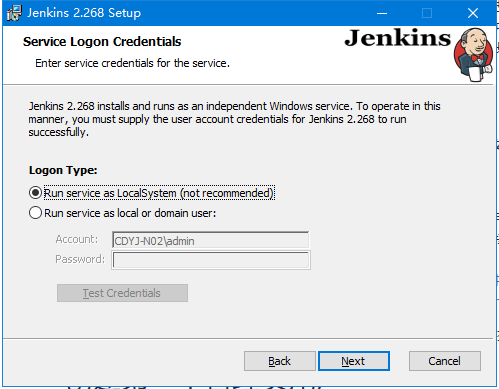The width and height of the screenshot is (499, 389).
Task: Click the installer icon in the title bar
Action: 14,13
